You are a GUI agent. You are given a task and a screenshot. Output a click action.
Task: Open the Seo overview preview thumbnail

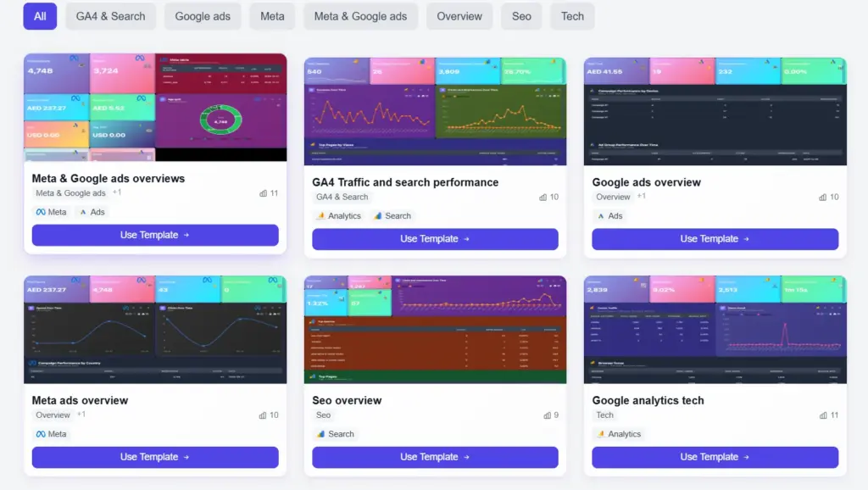pyautogui.click(x=435, y=329)
